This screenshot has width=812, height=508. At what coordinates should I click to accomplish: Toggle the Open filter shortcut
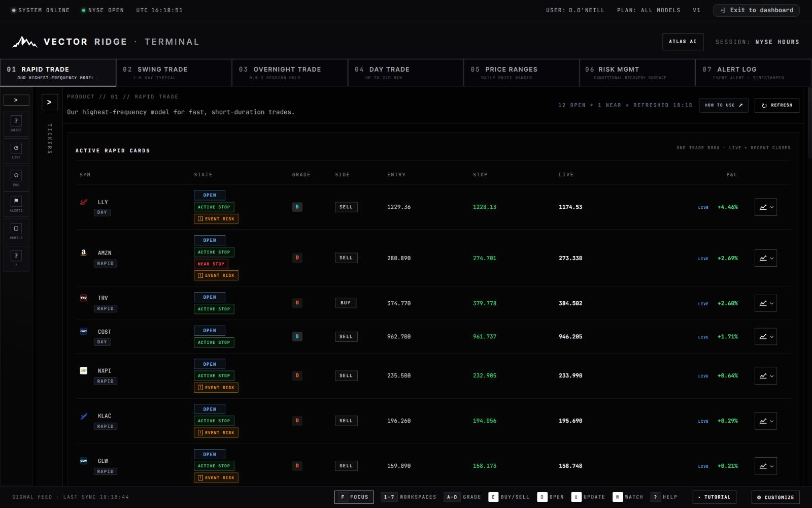pos(551,497)
